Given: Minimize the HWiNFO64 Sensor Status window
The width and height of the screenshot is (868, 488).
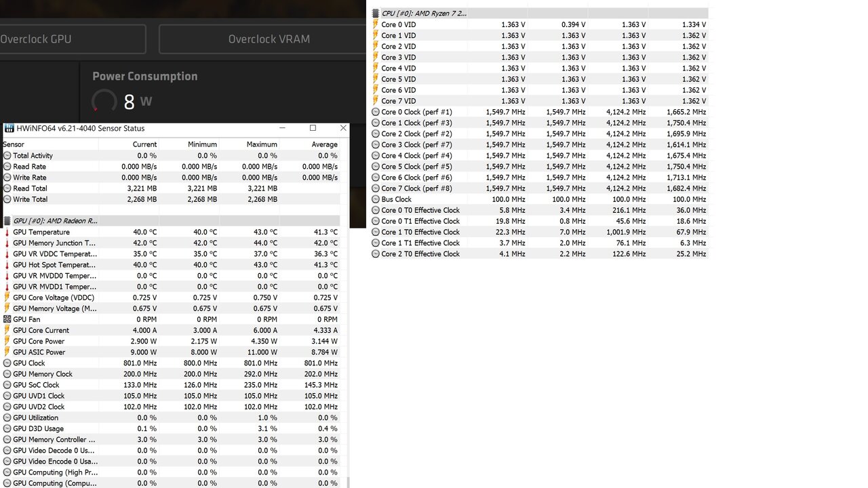Looking at the screenshot, I should tap(283, 128).
